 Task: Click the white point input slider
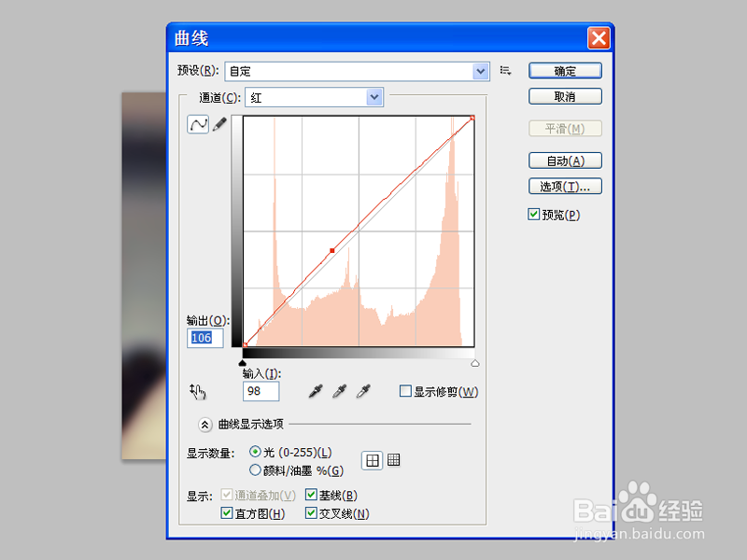[475, 363]
